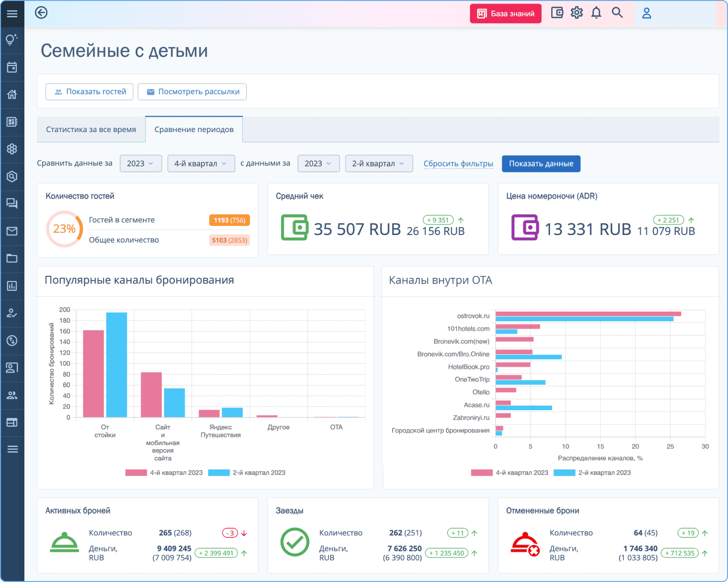Open the flower-shaped sidebar icon
This screenshot has height=582, width=728.
click(x=12, y=149)
